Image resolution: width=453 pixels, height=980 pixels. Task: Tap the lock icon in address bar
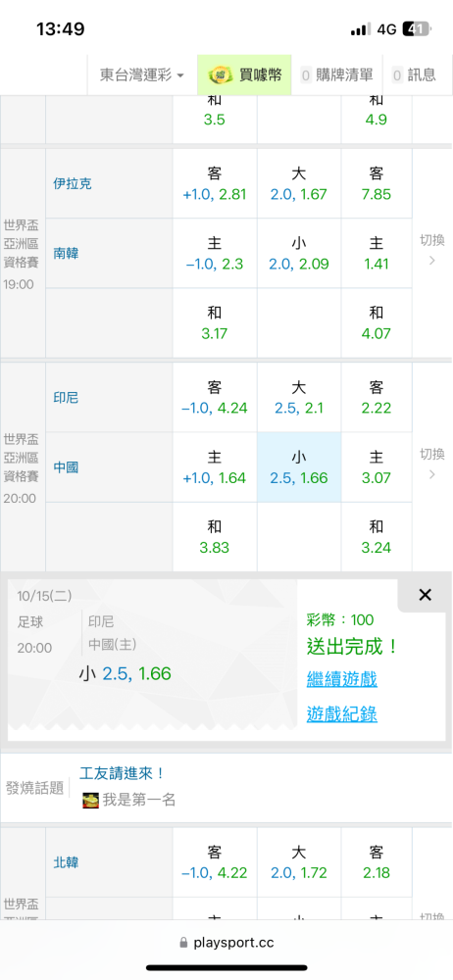point(183,943)
